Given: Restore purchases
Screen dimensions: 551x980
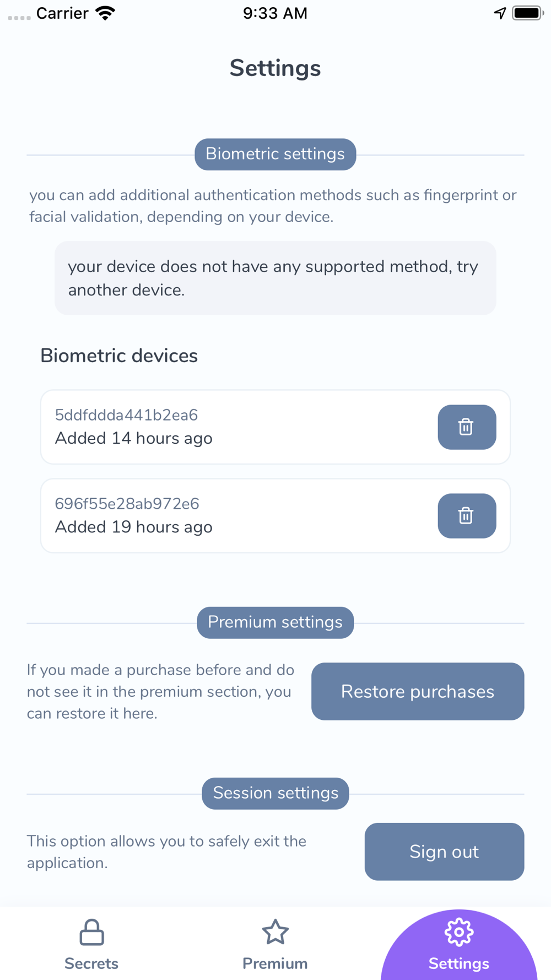Looking at the screenshot, I should click(x=418, y=691).
